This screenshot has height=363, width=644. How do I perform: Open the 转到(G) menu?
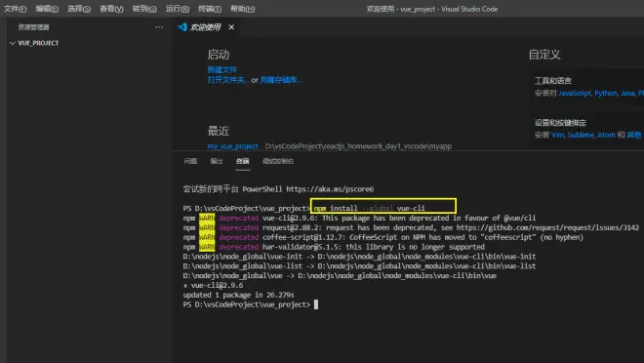(x=144, y=9)
